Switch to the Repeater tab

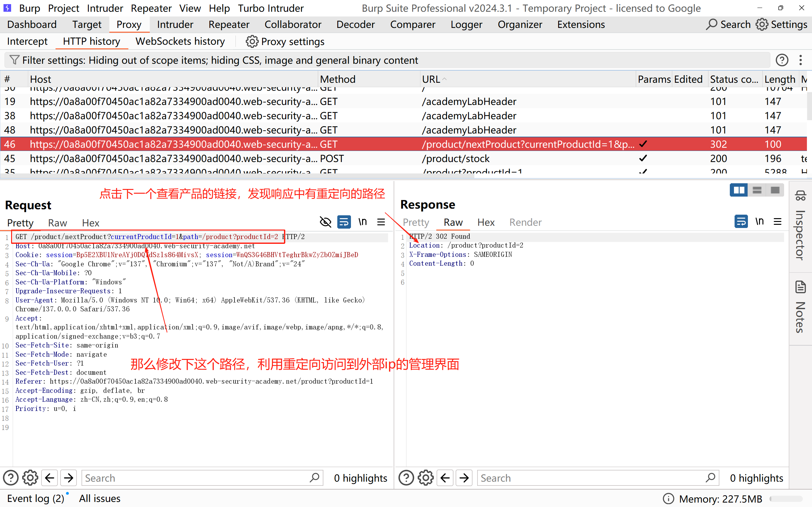tap(229, 24)
